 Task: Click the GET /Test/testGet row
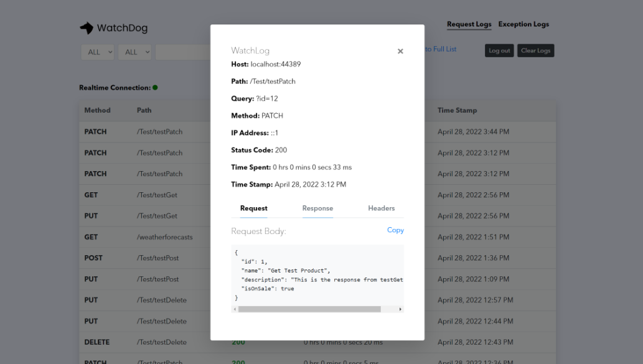tap(317, 195)
